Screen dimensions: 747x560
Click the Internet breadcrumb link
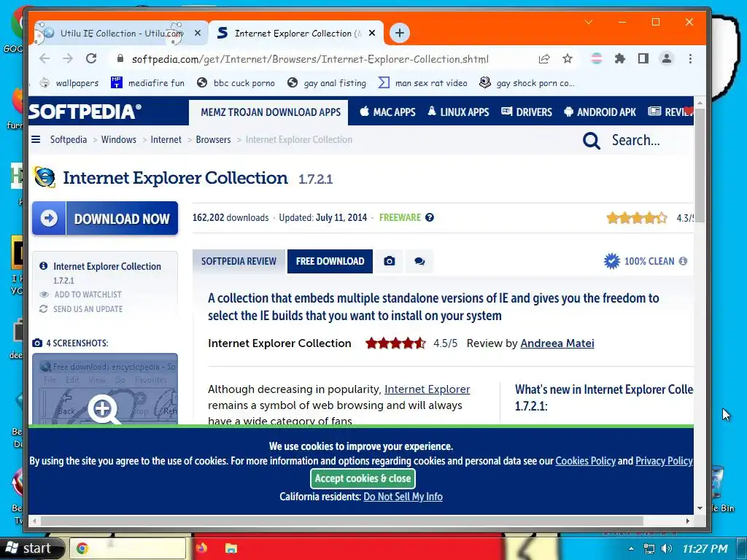point(166,139)
